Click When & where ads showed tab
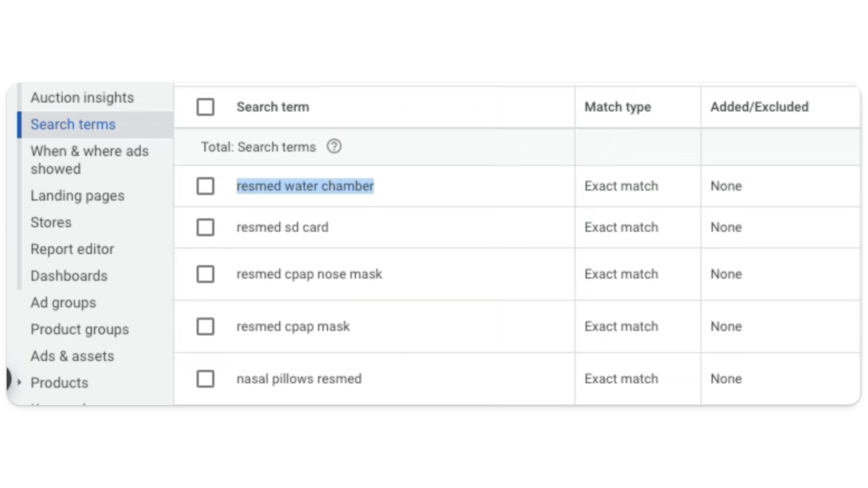868x488 pixels. coord(90,160)
